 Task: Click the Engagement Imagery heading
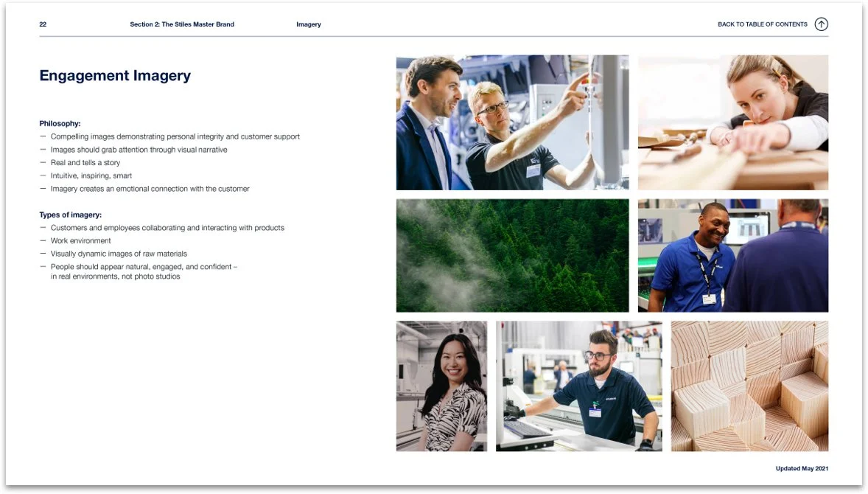pyautogui.click(x=115, y=75)
